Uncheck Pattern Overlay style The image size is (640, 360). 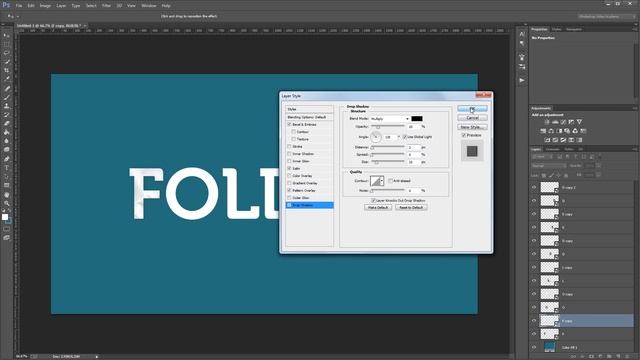289,191
